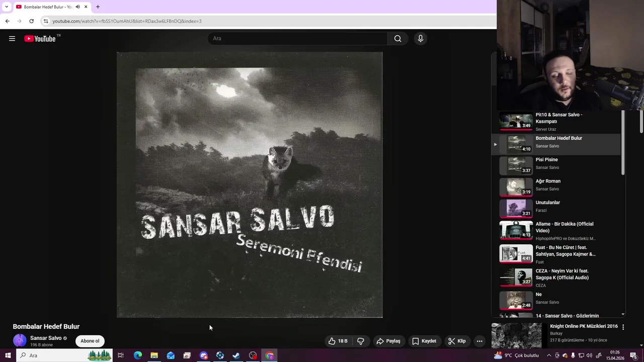This screenshot has height=362, width=644.
Task: Open the volume control in the tray
Action: (x=589, y=355)
